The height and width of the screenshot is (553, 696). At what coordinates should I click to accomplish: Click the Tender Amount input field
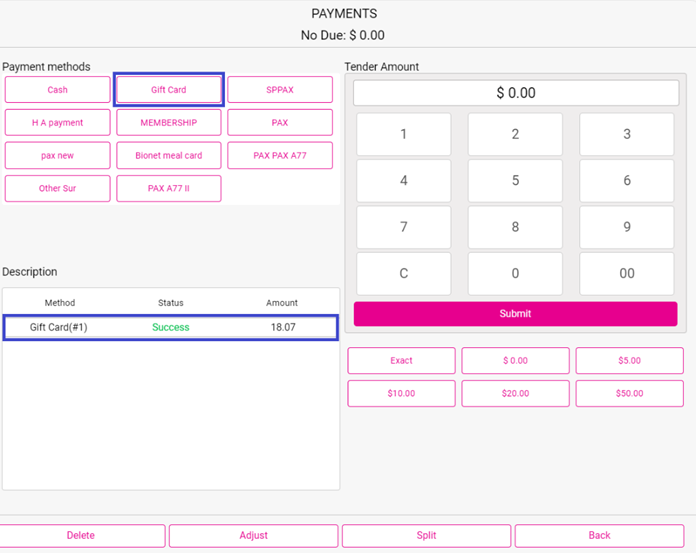(515, 93)
